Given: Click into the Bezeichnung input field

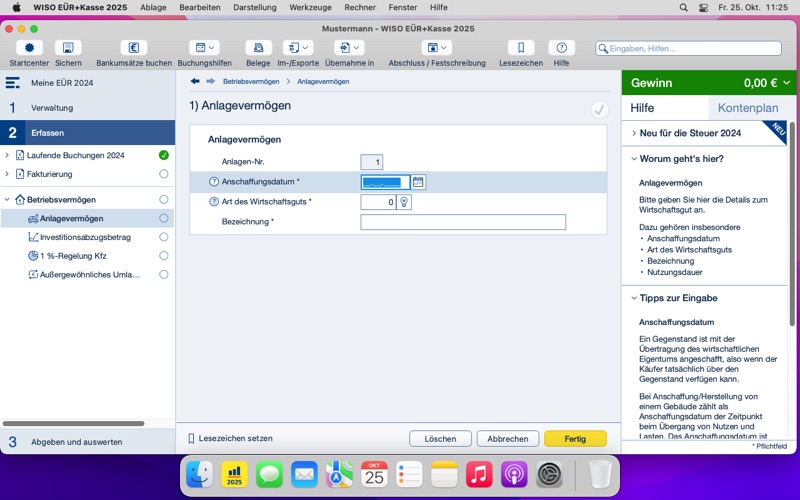Looking at the screenshot, I should (x=463, y=222).
